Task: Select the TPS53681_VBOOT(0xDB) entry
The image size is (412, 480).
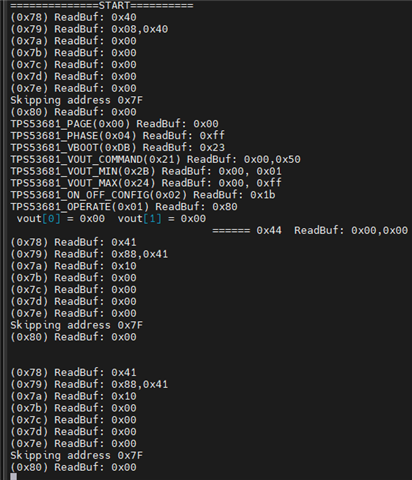Action: 118,147
